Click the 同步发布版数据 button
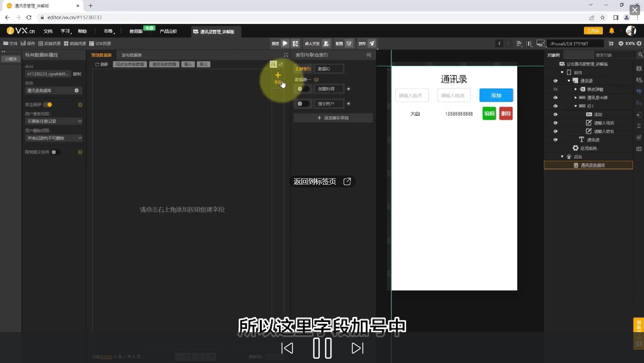Screen dimensions: 644x363 click(x=130, y=65)
